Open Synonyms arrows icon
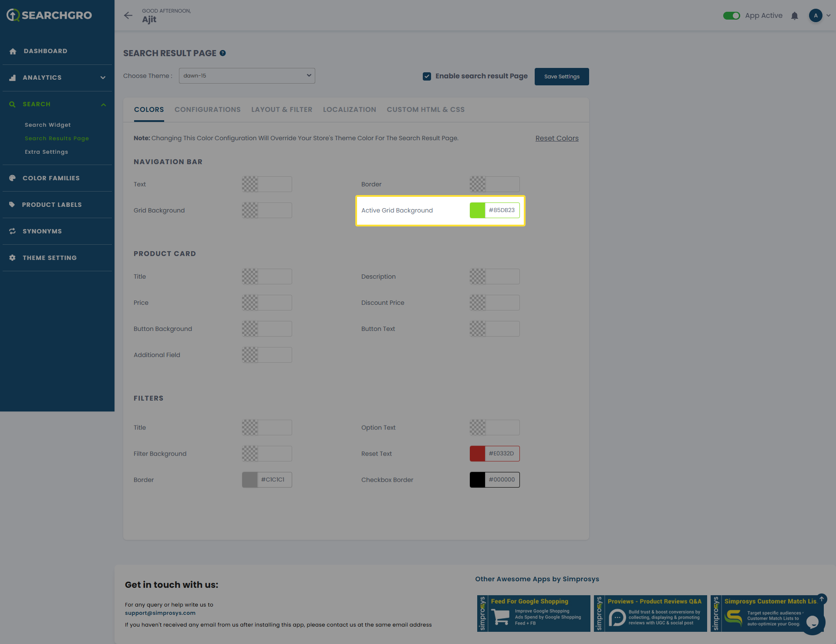Viewport: 836px width, 644px height. click(x=13, y=231)
